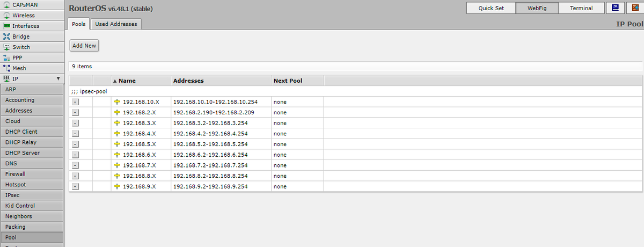
Task: Click the range 192.168.4.2-192.168.4.254
Action: [x=210, y=134]
